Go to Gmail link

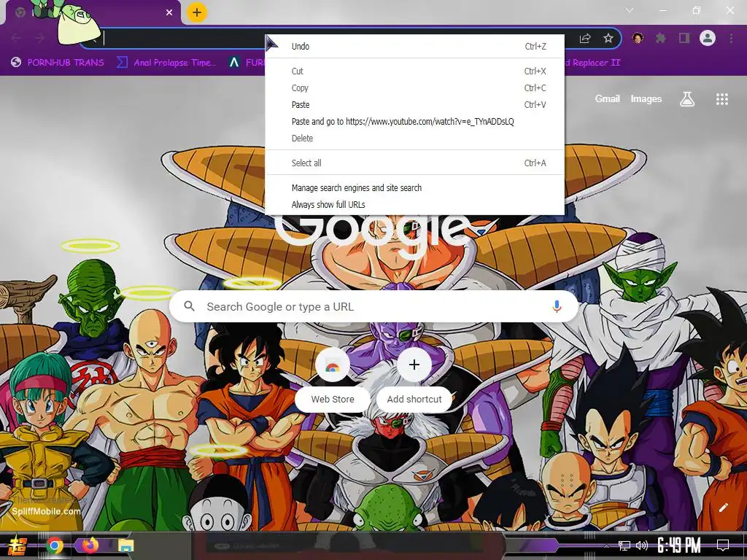607,99
